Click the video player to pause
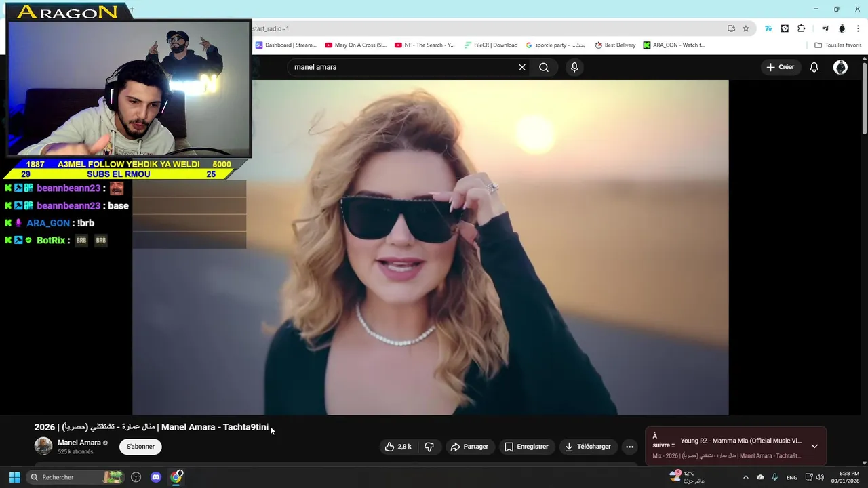The image size is (868, 488). (x=430, y=247)
